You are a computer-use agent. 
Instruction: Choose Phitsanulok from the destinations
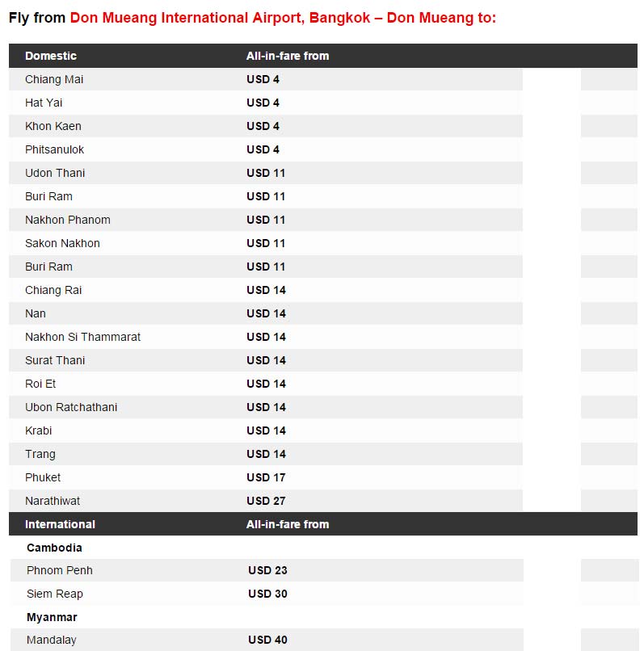coord(55,149)
